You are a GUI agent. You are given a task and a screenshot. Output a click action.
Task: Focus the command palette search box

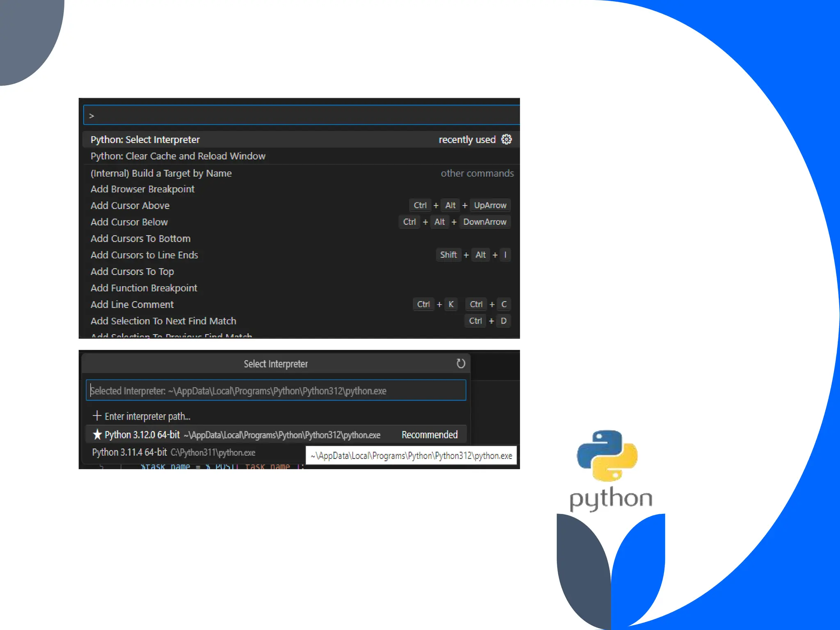click(301, 115)
